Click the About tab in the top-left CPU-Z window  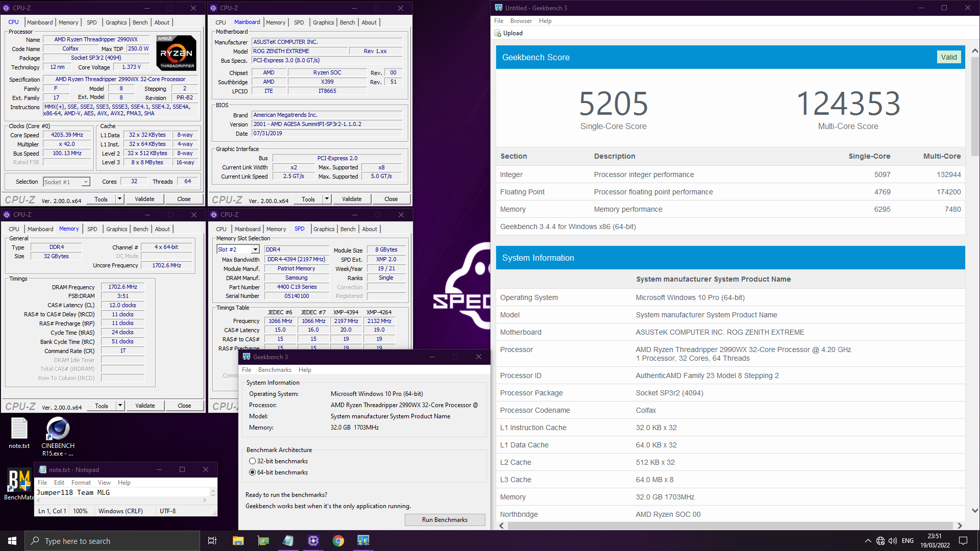coord(162,22)
